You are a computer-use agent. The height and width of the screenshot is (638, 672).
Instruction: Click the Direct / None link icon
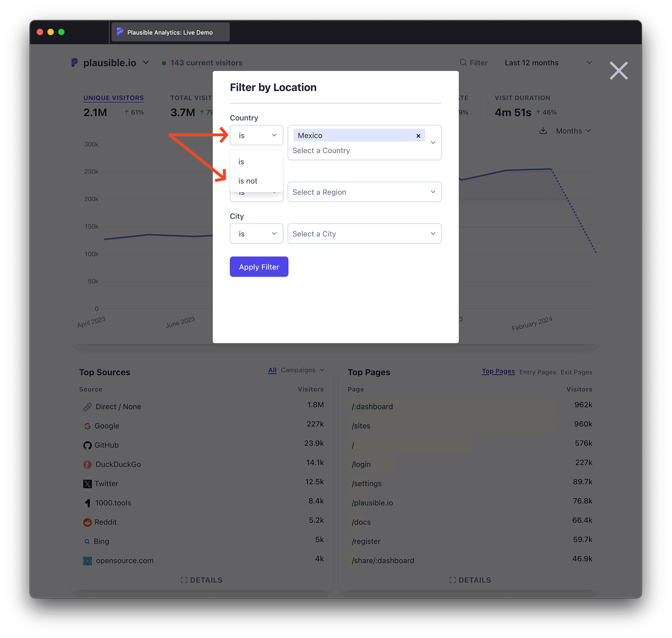[x=87, y=407]
